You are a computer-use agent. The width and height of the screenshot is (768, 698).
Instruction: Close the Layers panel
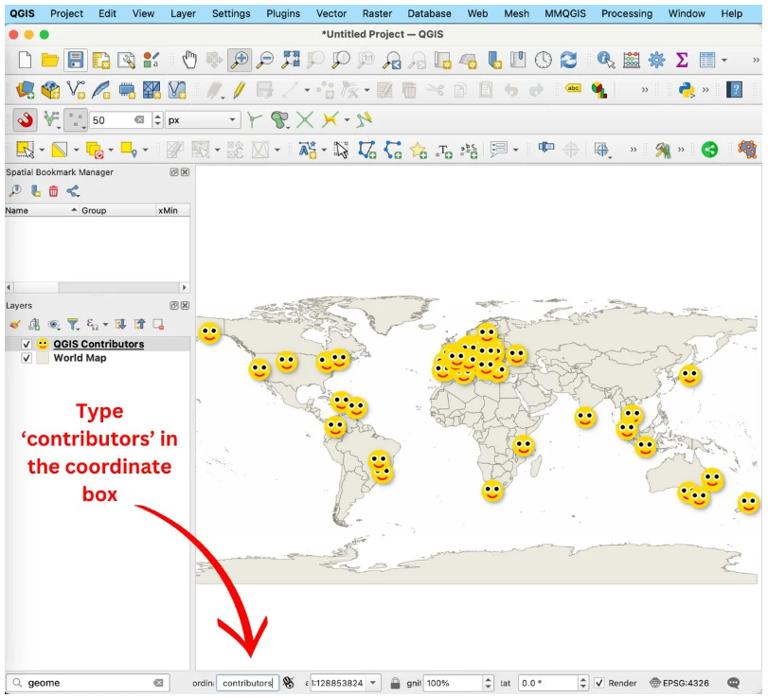pyautogui.click(x=185, y=305)
